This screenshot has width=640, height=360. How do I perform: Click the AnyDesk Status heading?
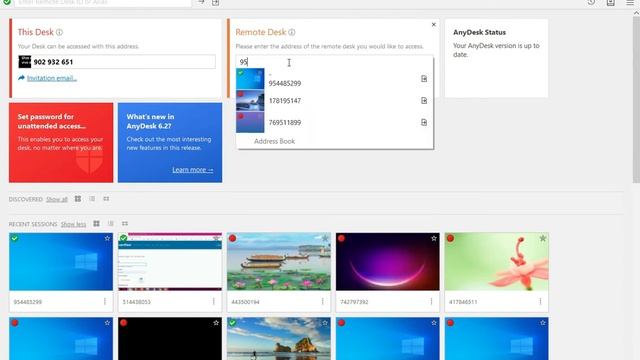(479, 32)
